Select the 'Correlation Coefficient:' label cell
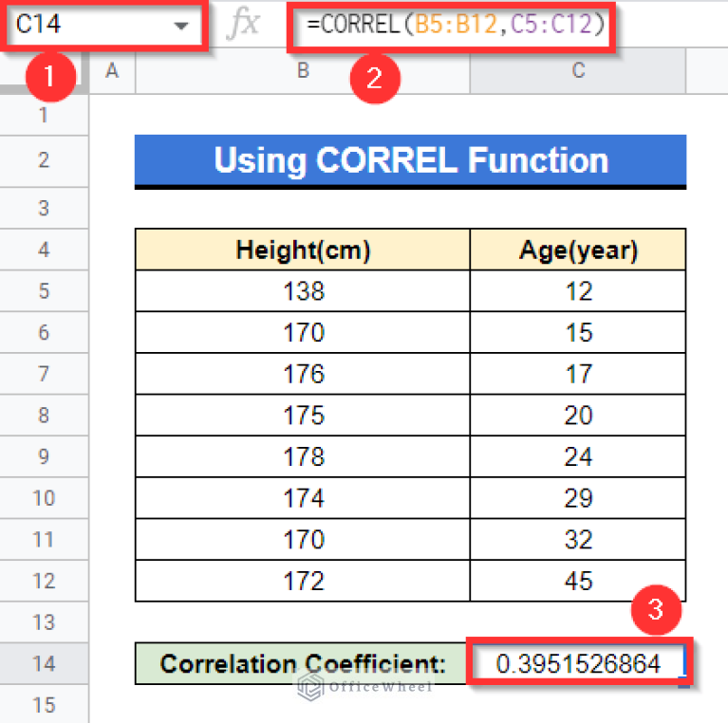The width and height of the screenshot is (728, 723). tap(301, 663)
